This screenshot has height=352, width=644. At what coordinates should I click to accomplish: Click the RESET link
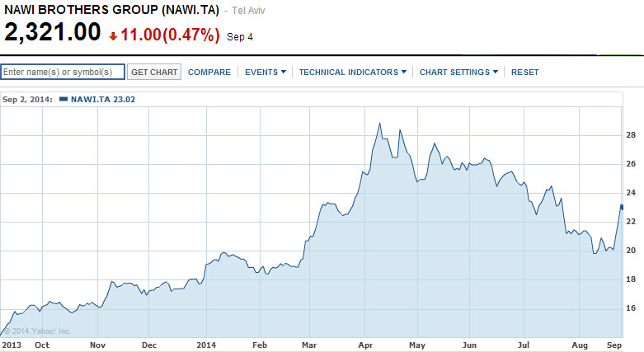(x=524, y=73)
